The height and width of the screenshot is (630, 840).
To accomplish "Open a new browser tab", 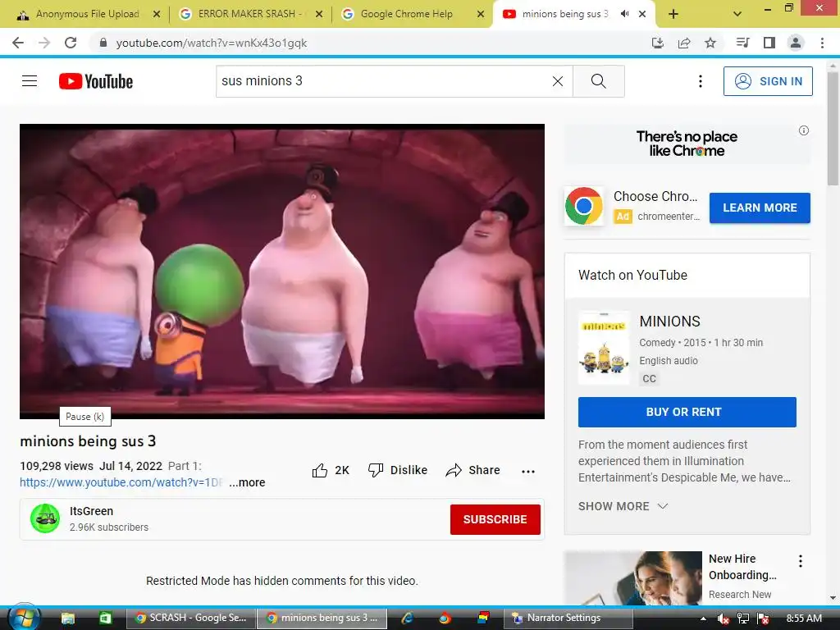I will click(673, 14).
